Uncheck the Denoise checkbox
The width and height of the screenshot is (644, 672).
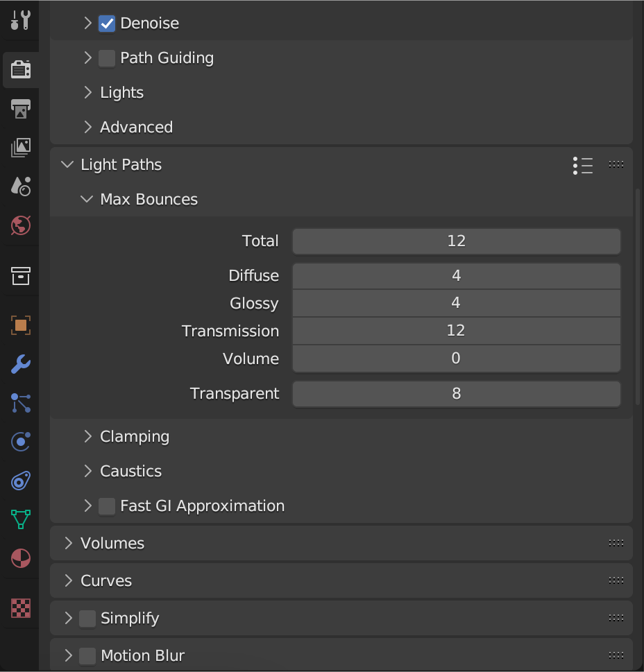tap(107, 24)
